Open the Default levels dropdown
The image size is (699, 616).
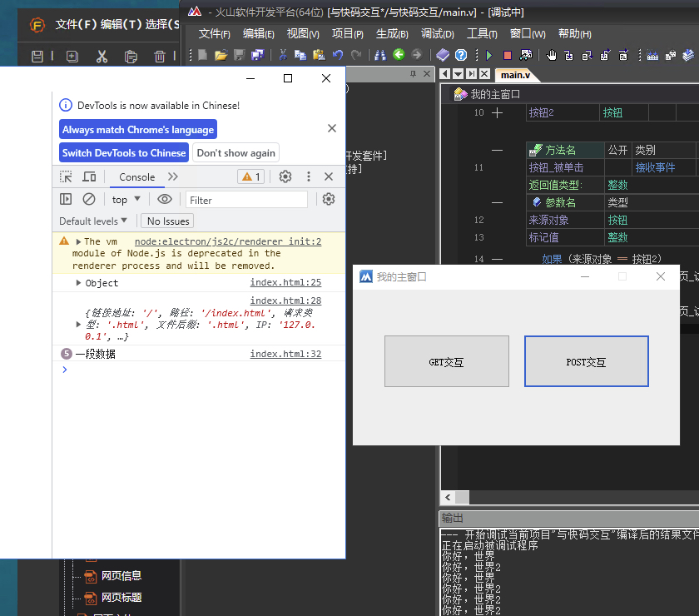[x=93, y=221]
